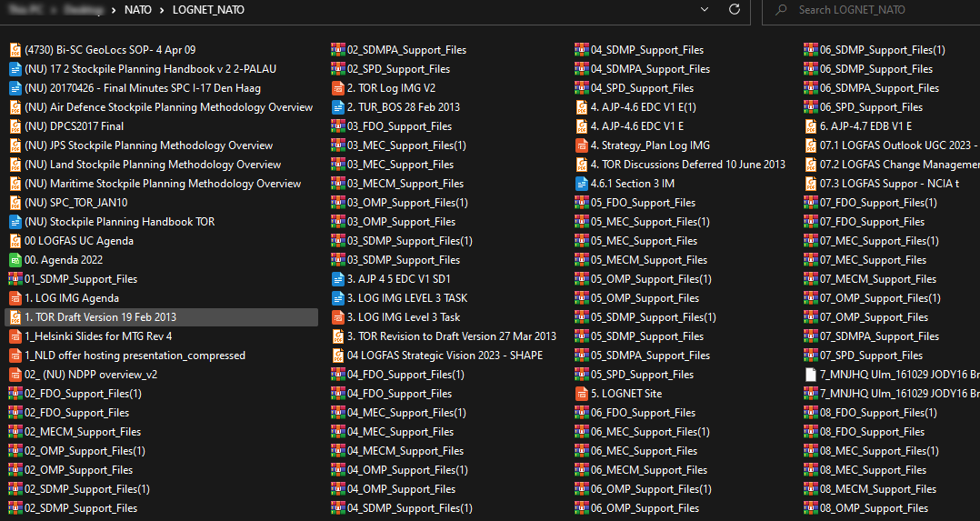This screenshot has width=980, height=521.
Task: Click the icon of 1. TOR Draft Version 19 Feb 2013
Action: (15, 317)
